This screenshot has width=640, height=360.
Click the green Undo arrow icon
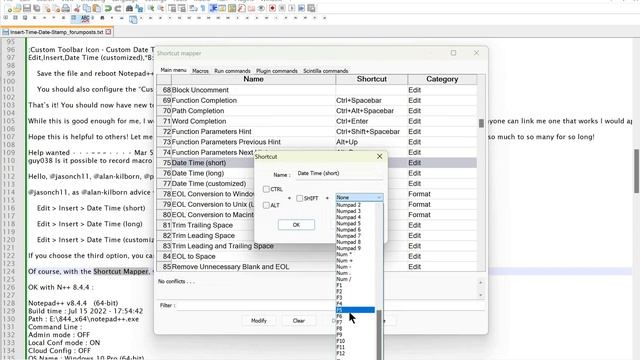[x=107, y=8]
